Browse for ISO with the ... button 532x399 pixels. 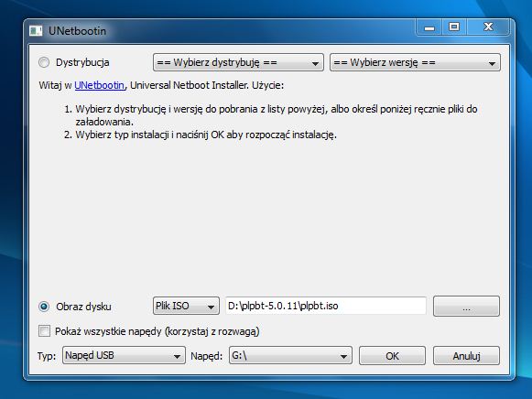tap(466, 307)
